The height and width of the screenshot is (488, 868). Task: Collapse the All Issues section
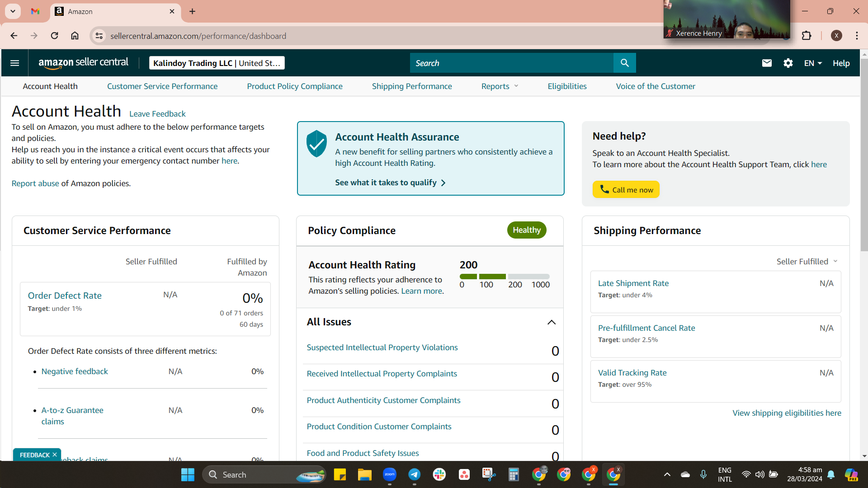point(552,322)
